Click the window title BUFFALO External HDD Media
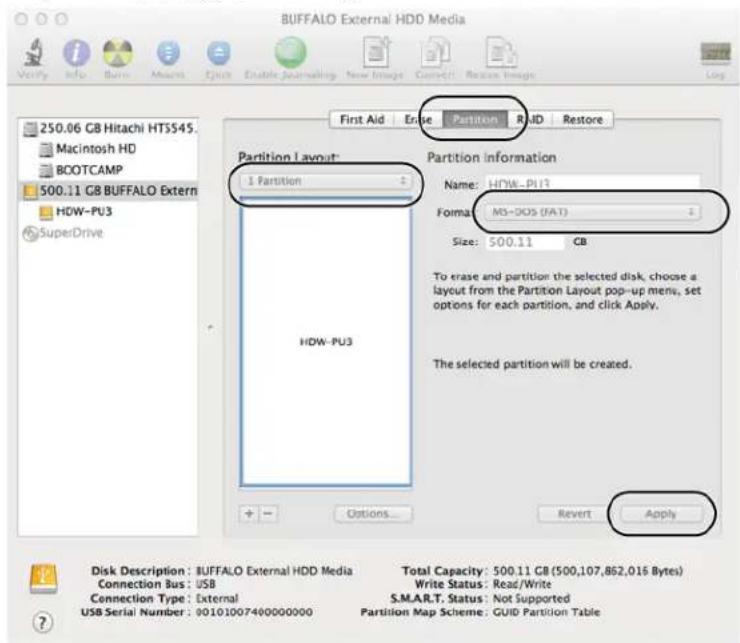This screenshot has width=740, height=643. tap(373, 19)
